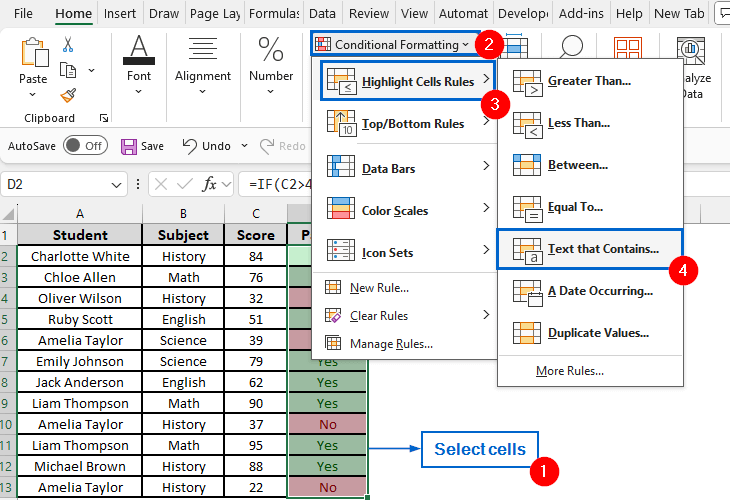Open the Conditional Formatting dropdown

click(392, 45)
